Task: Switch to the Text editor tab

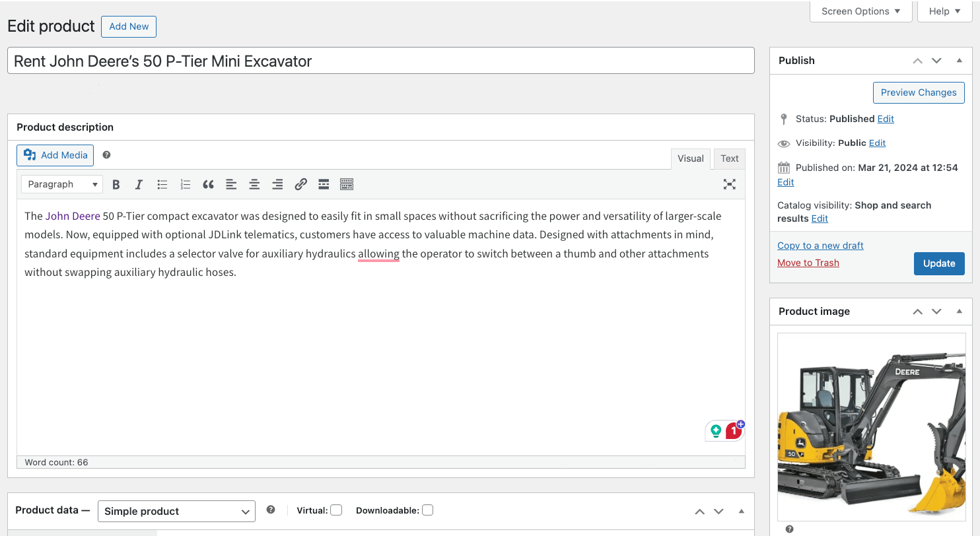Action: [x=730, y=158]
